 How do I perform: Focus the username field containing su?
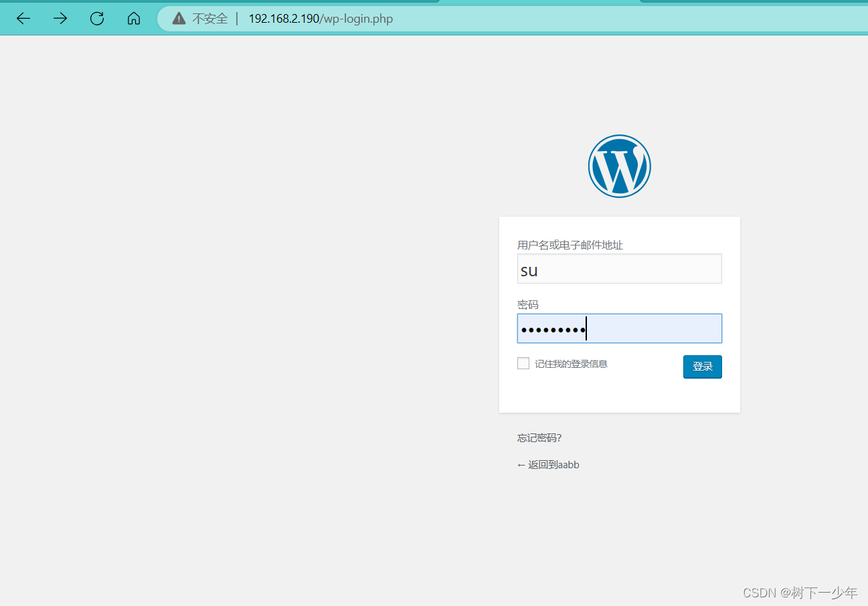point(620,269)
